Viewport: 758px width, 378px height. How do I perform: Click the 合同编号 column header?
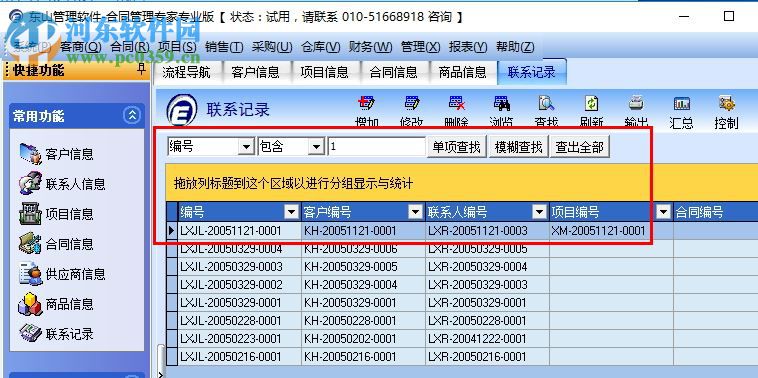point(715,212)
